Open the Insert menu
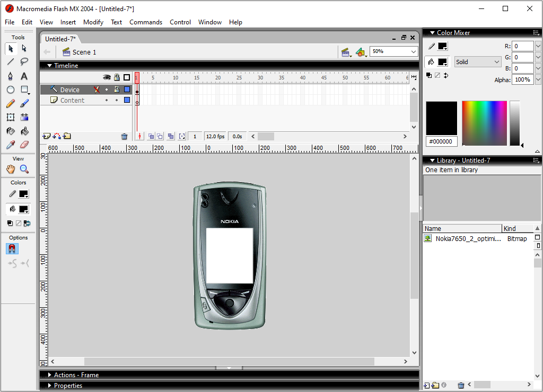The height and width of the screenshot is (392, 543). point(68,22)
